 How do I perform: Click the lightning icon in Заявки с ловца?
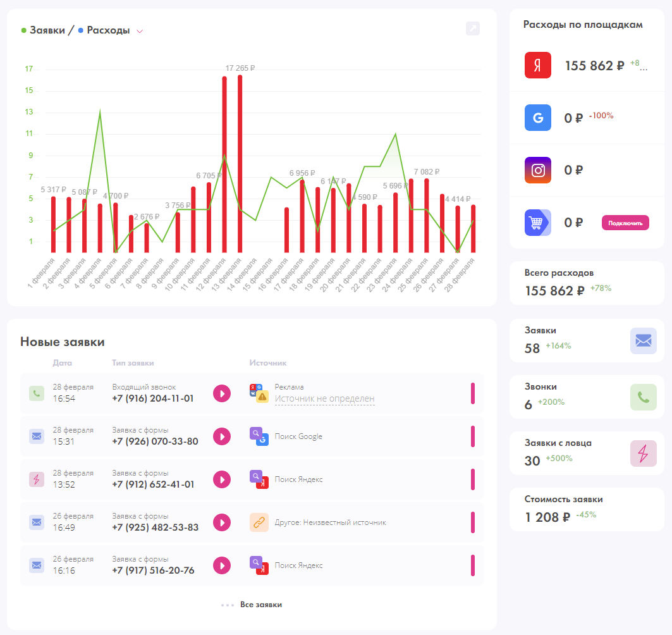(644, 453)
